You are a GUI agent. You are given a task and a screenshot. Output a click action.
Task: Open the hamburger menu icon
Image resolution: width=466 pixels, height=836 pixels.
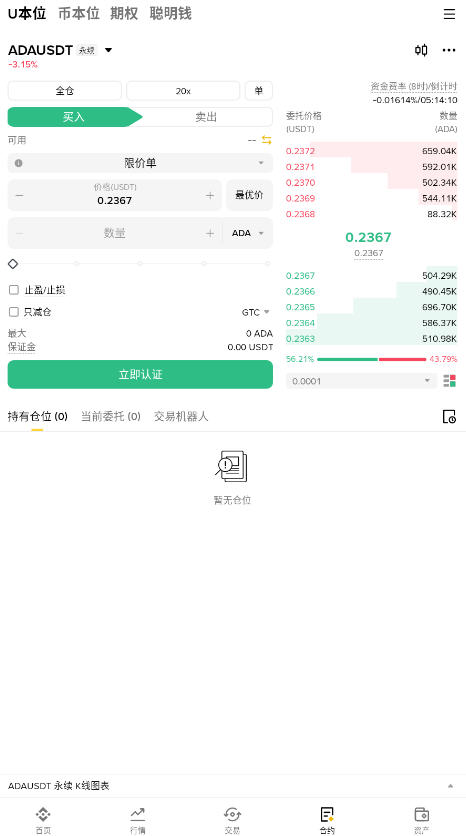click(449, 14)
